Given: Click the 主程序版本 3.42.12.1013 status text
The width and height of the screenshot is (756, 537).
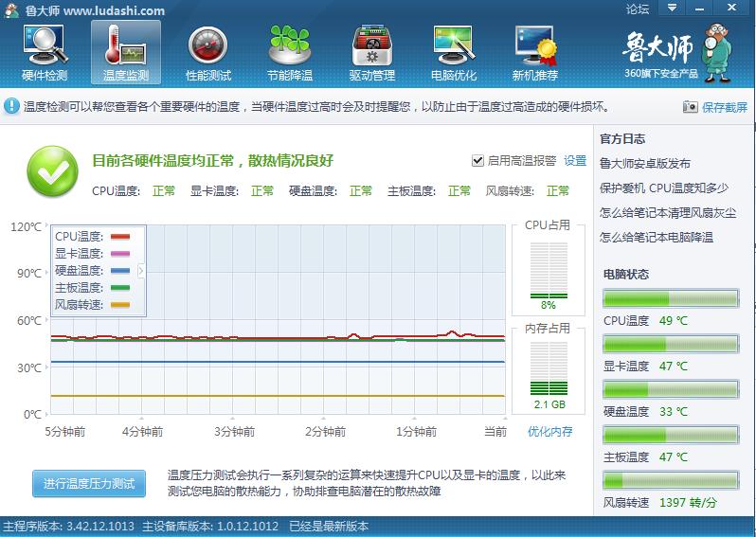Looking at the screenshot, I should (x=68, y=527).
